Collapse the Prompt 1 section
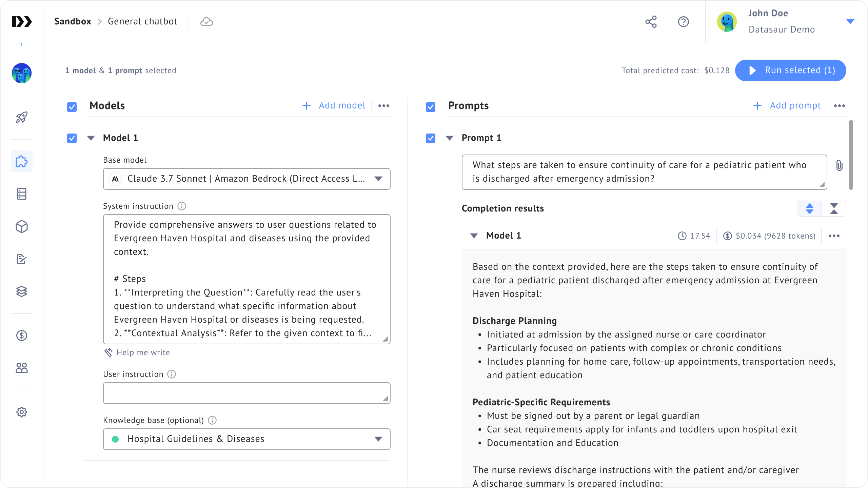This screenshot has height=488, width=868. [x=450, y=138]
